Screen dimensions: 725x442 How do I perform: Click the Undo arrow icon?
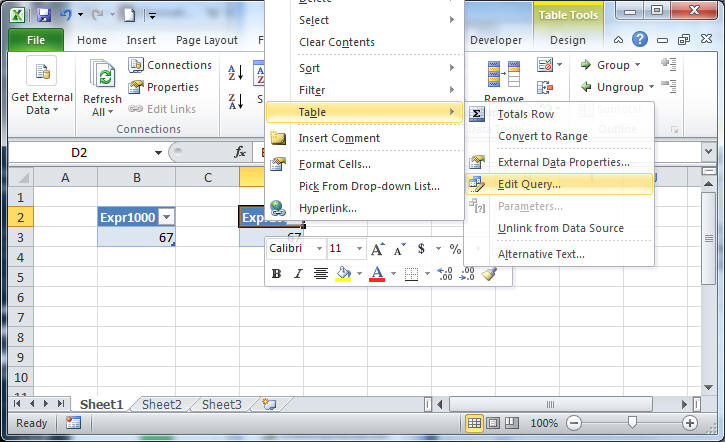[66, 15]
